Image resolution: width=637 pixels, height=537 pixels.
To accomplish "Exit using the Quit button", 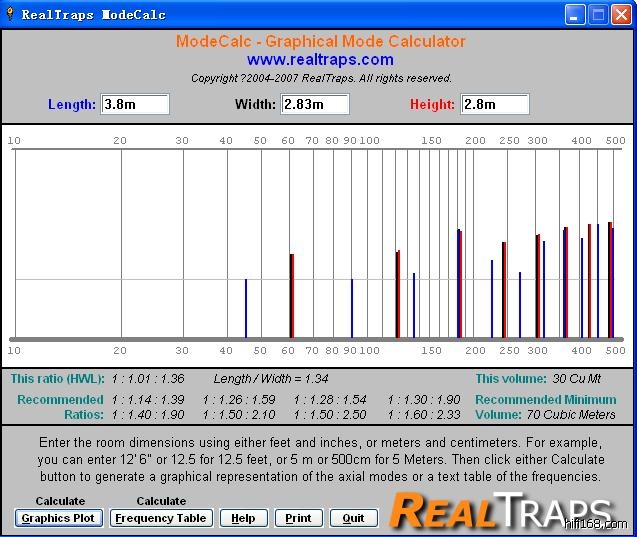I will [x=353, y=518].
